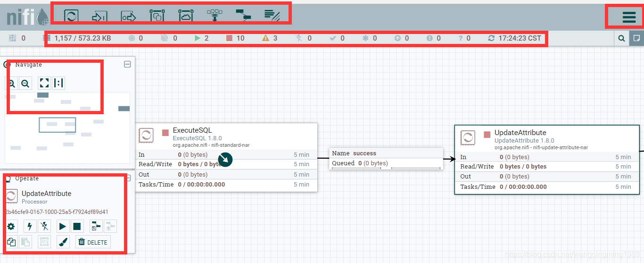Click the running components count 2
644x263 pixels.
coord(202,38)
